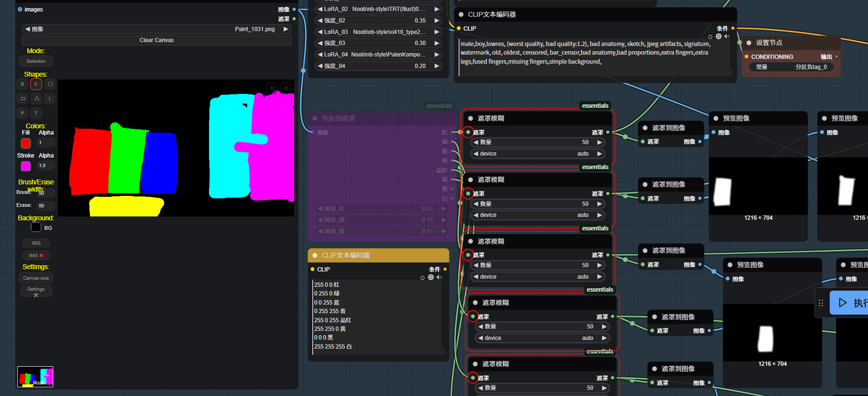Increase 强度_04 with its right arrow
The height and width of the screenshot is (396, 868).
click(437, 66)
